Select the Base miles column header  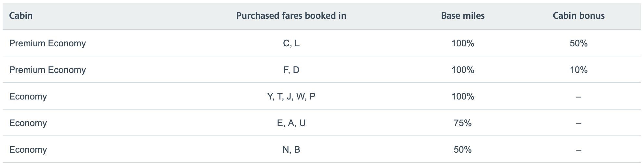pos(463,16)
